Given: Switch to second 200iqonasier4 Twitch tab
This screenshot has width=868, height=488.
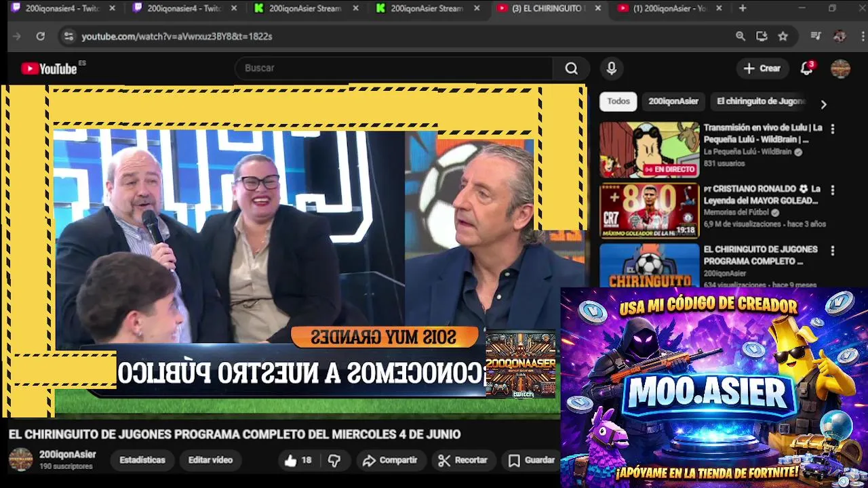Looking at the screenshot, I should [184, 8].
